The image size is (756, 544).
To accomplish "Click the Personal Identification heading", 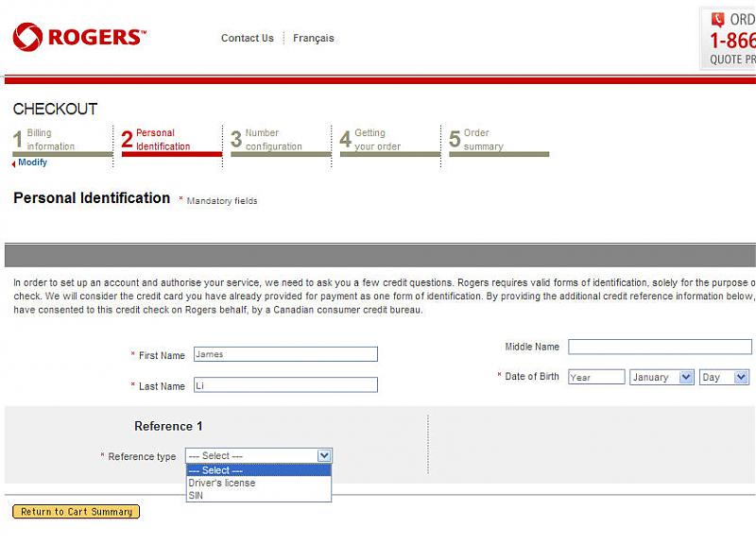I will pyautogui.click(x=92, y=198).
